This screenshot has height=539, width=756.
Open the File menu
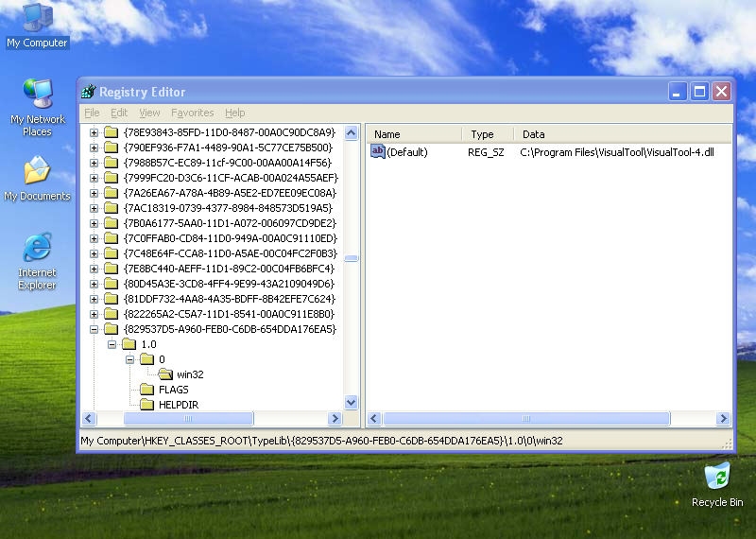92,113
